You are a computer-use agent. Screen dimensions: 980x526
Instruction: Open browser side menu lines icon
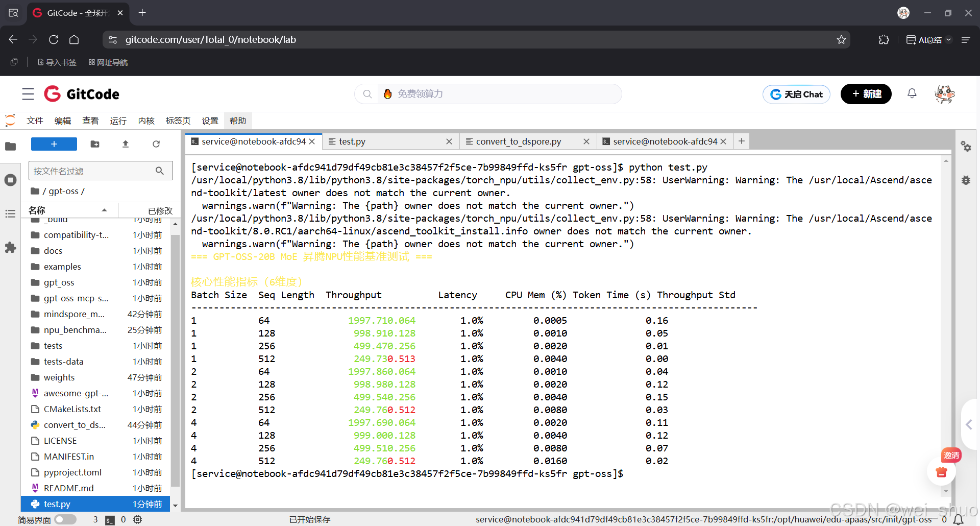(966, 39)
